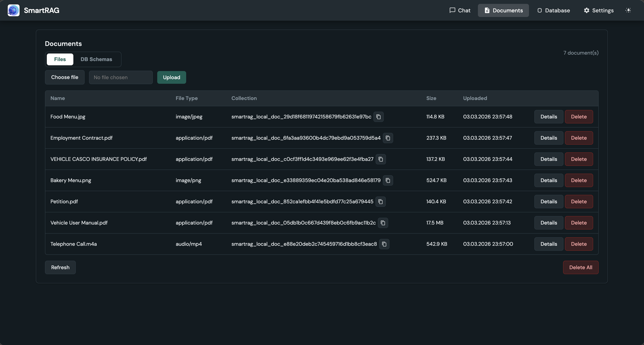Open the Documents page
The image size is (644, 345).
(503, 10)
